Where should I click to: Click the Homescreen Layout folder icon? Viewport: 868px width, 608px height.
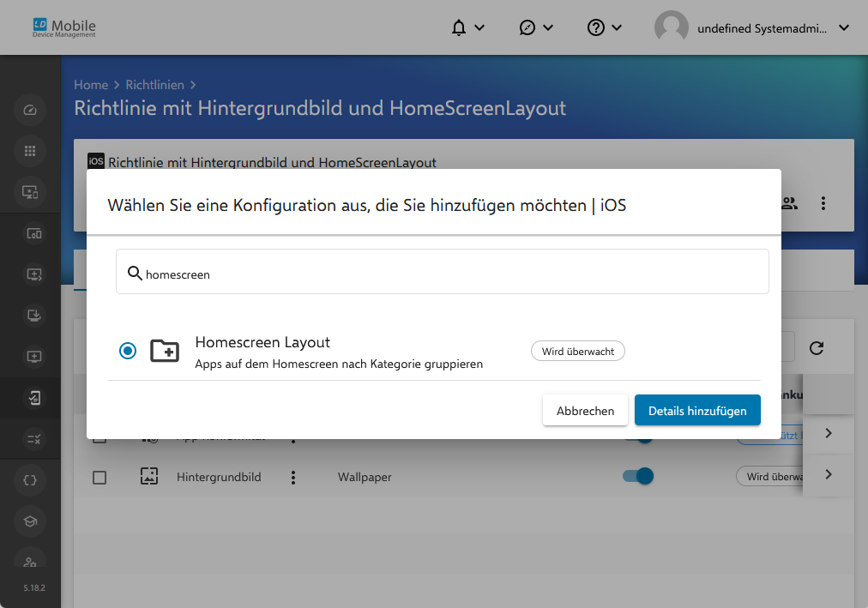pyautogui.click(x=165, y=351)
